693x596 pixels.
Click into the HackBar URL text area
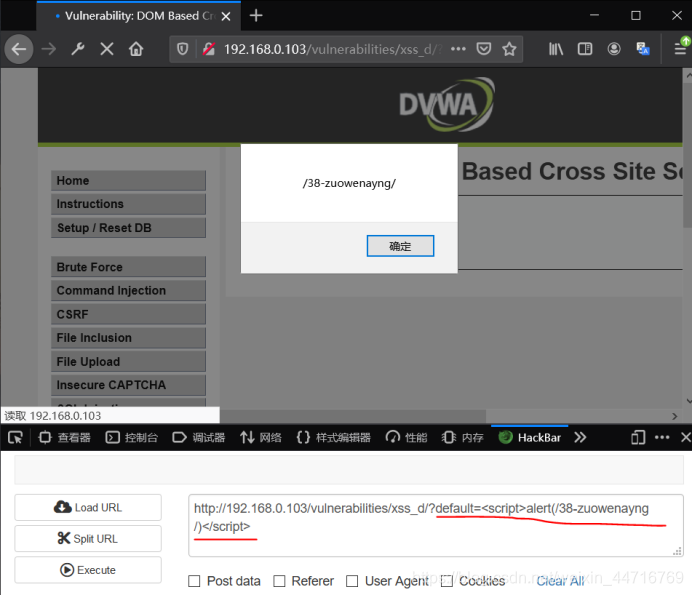(x=436, y=525)
